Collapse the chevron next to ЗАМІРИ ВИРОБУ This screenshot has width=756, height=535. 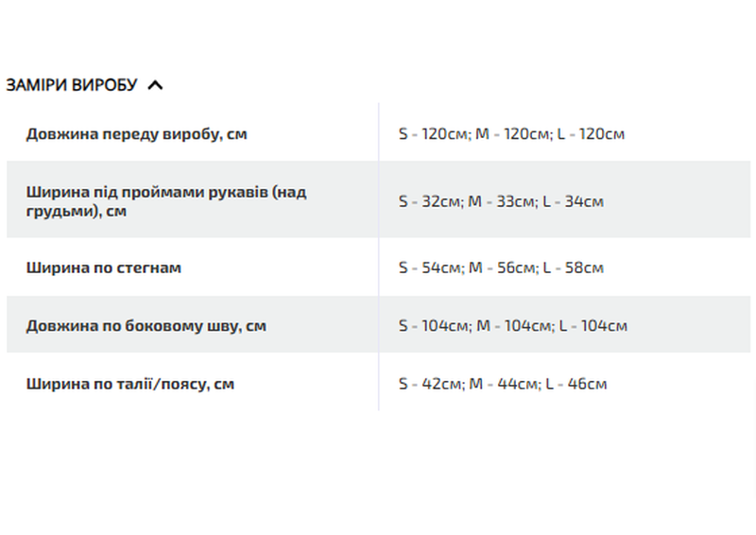pyautogui.click(x=156, y=85)
